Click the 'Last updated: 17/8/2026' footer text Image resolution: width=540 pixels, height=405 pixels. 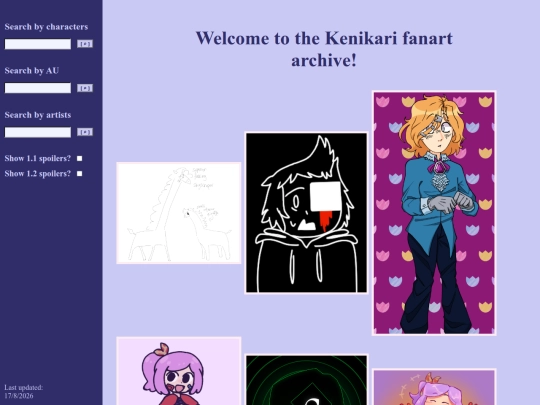click(x=24, y=392)
